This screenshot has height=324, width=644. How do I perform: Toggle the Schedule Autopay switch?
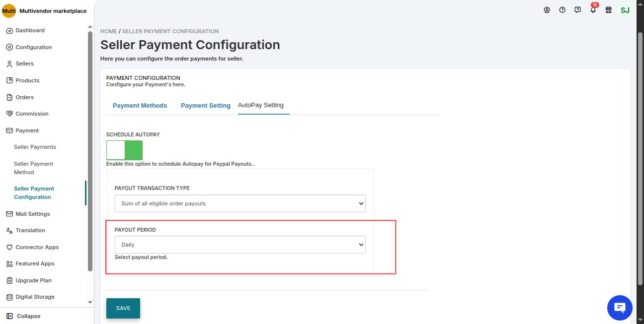[x=124, y=150]
